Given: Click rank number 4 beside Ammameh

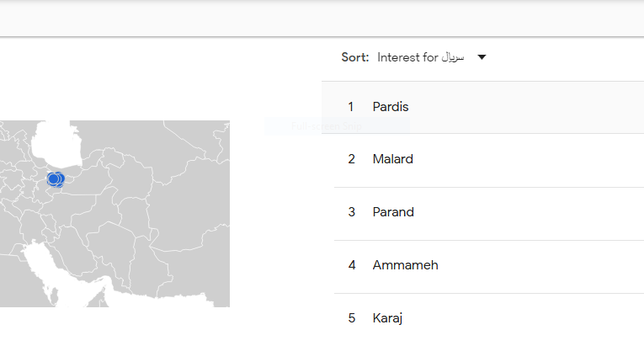Looking at the screenshot, I should pyautogui.click(x=351, y=265).
